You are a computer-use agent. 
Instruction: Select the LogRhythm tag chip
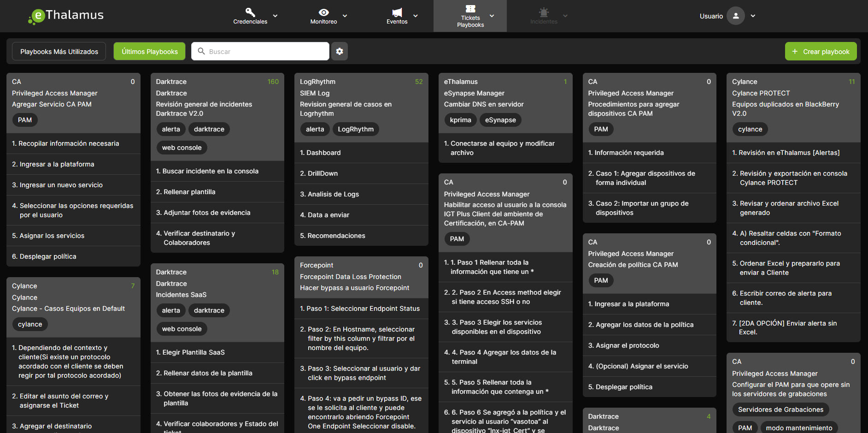click(355, 129)
